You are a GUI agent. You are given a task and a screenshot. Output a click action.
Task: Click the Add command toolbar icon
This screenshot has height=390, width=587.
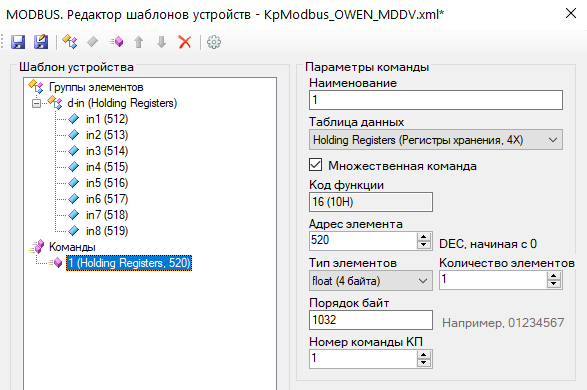[x=116, y=42]
